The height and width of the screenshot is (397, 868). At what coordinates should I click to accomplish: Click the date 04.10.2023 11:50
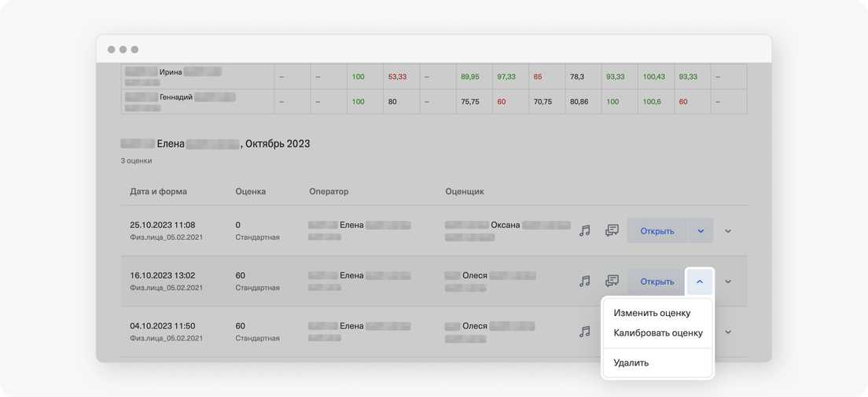click(x=163, y=326)
